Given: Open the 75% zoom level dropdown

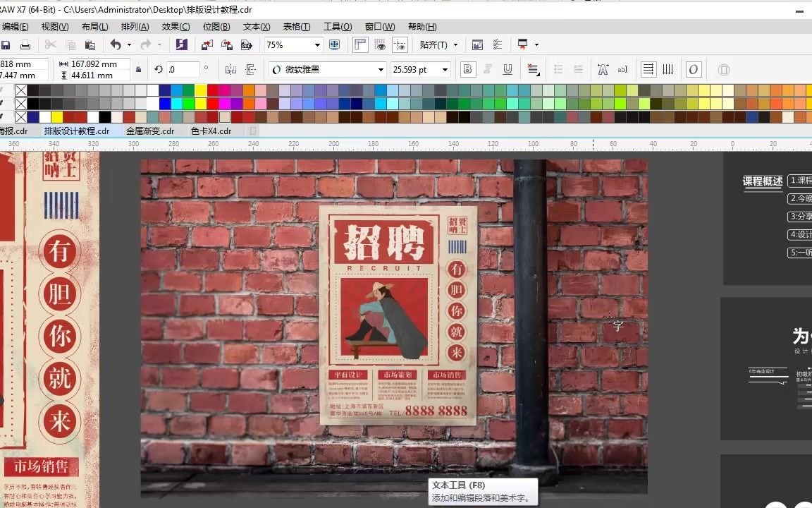Looking at the screenshot, I should coord(318,44).
